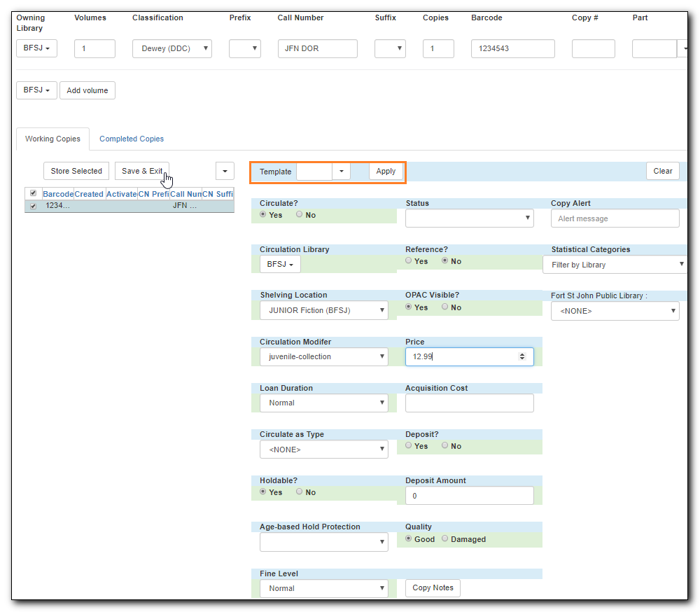Click into the Copy # field

point(594,49)
